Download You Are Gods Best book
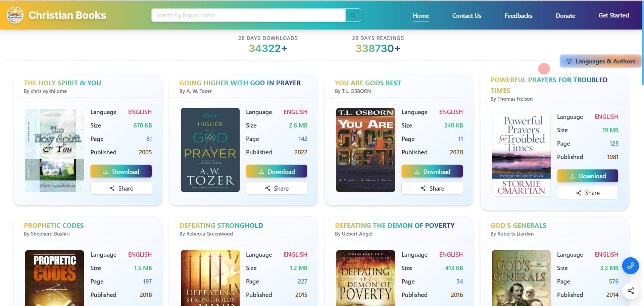The width and height of the screenshot is (644, 306). (432, 171)
